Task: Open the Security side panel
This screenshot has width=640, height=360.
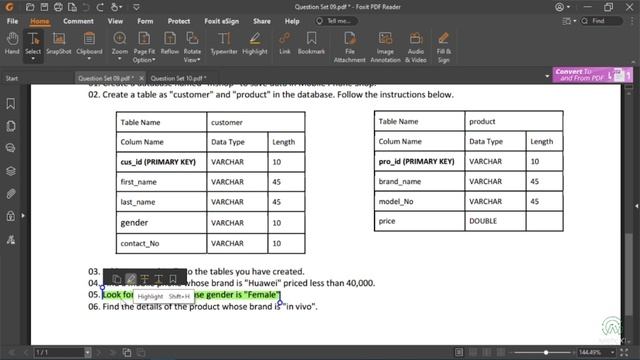Action: click(x=11, y=216)
